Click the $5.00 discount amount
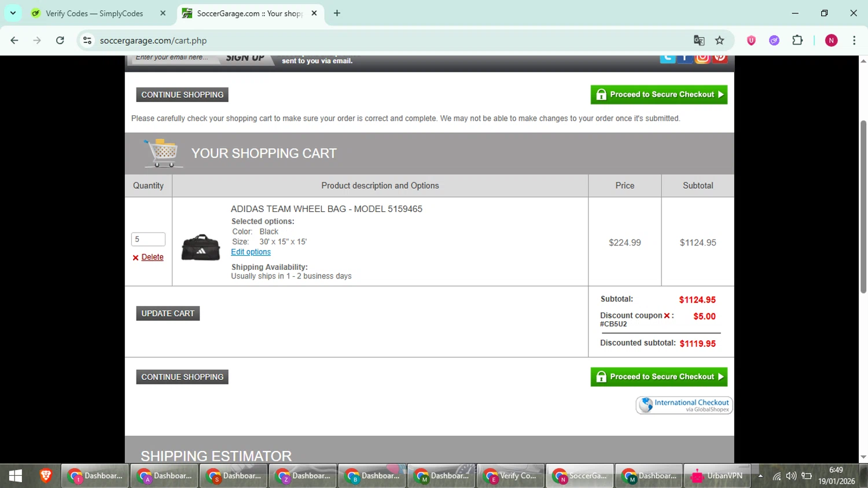The height and width of the screenshot is (488, 868). 705,317
